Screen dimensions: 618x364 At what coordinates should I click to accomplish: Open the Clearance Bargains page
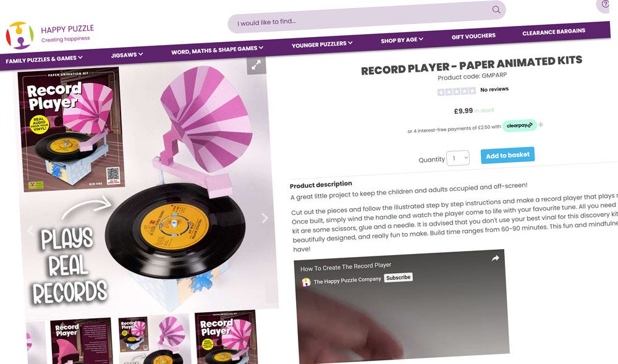(554, 32)
